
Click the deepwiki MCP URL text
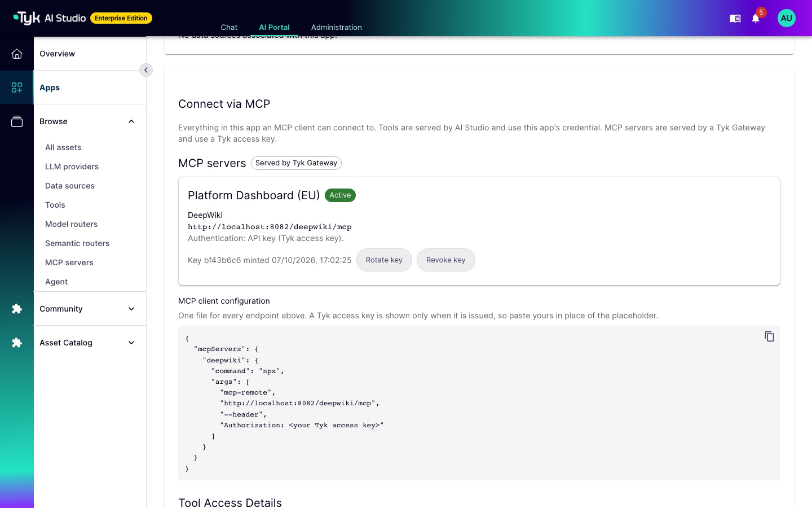[x=270, y=227]
